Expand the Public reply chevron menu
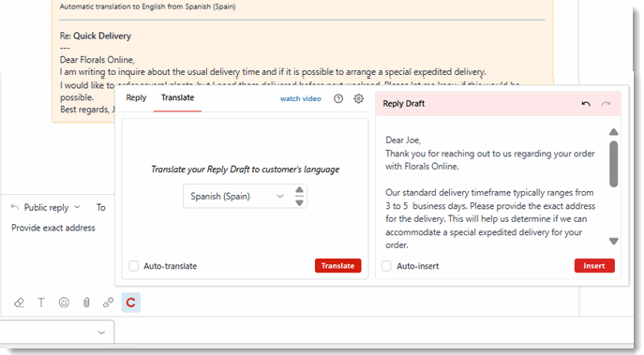The image size is (644, 355). [77, 207]
